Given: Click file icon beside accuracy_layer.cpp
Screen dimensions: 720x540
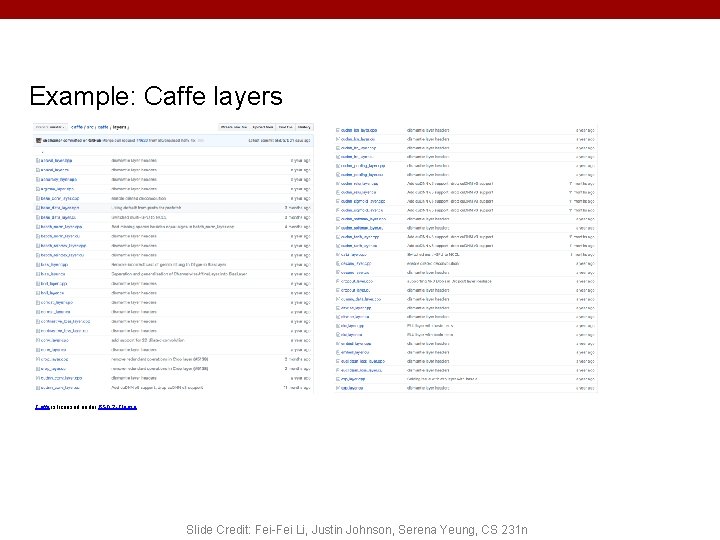Looking at the screenshot, I should pos(38,180).
